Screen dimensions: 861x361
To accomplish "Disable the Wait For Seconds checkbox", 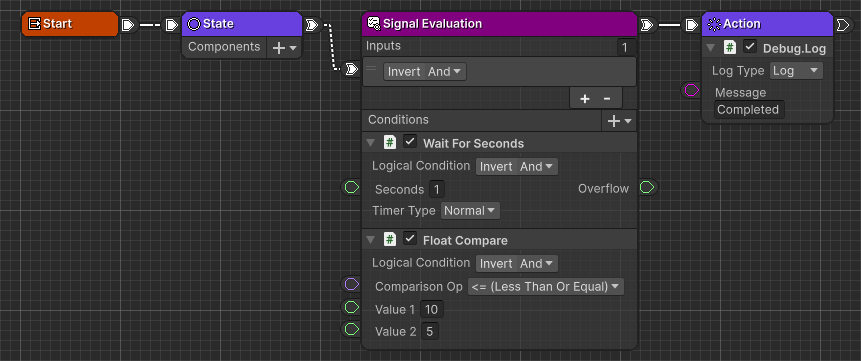I will [410, 142].
